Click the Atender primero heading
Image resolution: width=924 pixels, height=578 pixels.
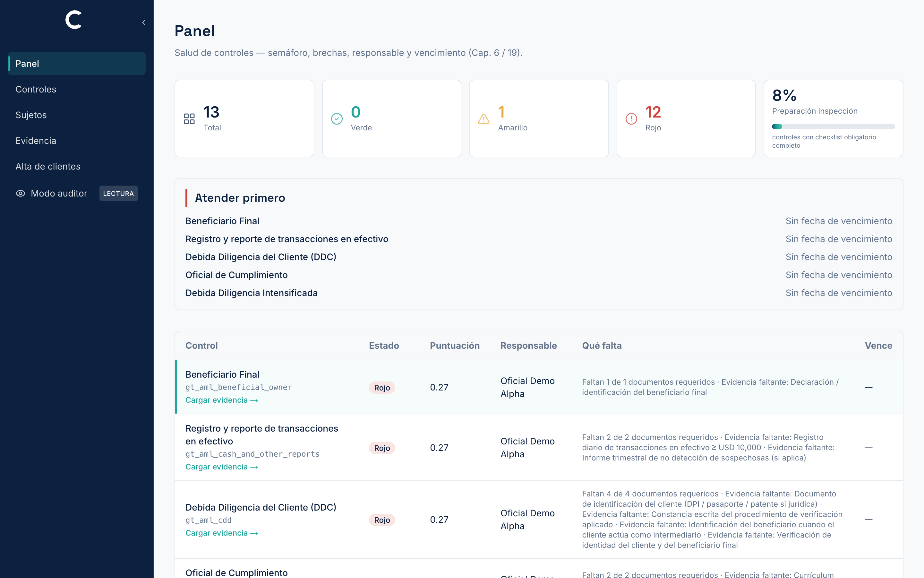(240, 197)
